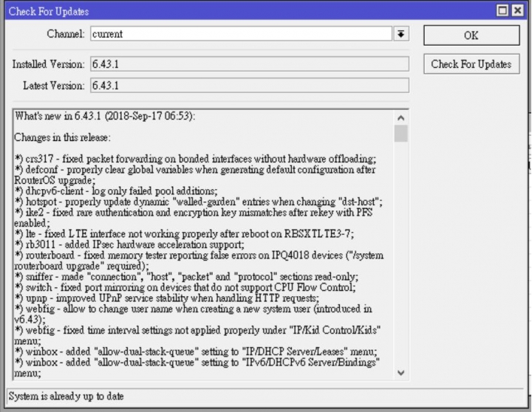The width and height of the screenshot is (532, 412).
Task: Click the winbox IP/DHCP Server/Leases line
Action: point(196,351)
